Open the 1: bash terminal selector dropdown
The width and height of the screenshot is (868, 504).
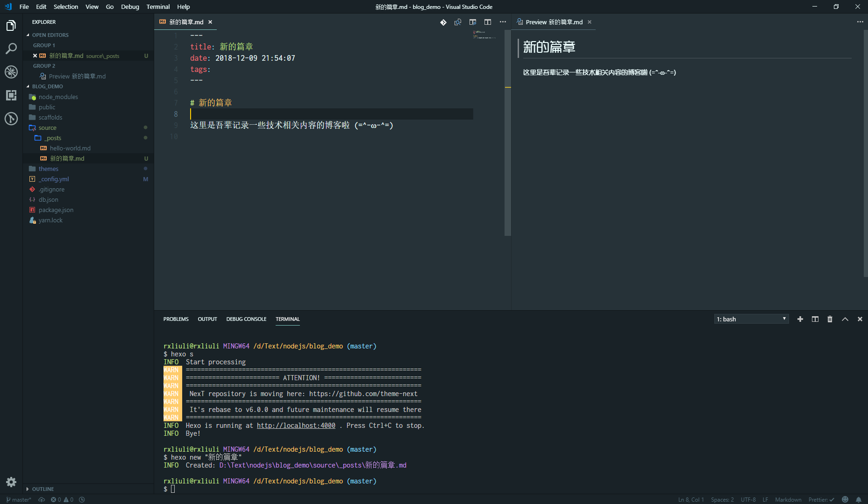click(751, 319)
